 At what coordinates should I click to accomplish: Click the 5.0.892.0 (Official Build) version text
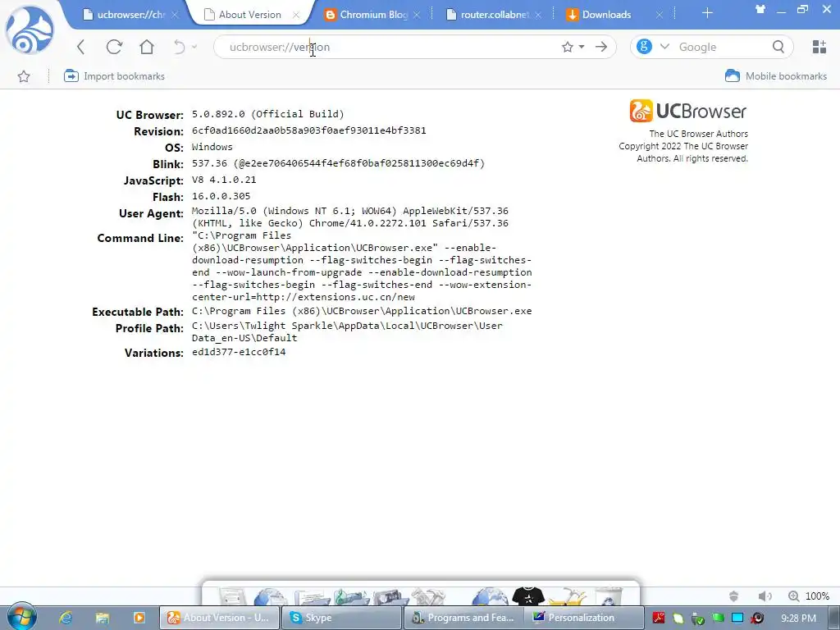tap(268, 114)
